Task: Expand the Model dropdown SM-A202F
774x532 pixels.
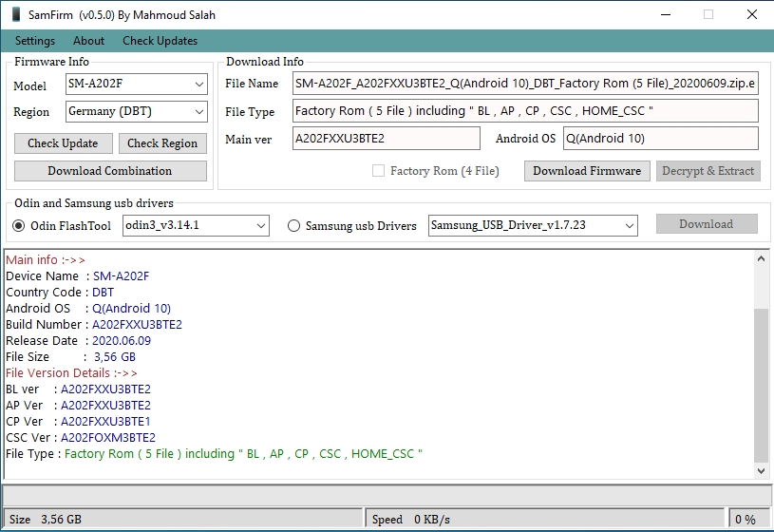Action: [198, 85]
